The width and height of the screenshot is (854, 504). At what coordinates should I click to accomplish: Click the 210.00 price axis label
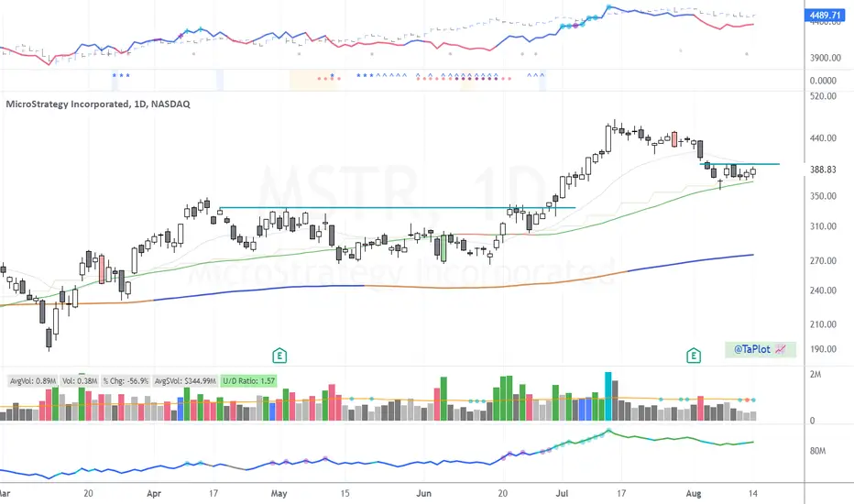(823, 324)
